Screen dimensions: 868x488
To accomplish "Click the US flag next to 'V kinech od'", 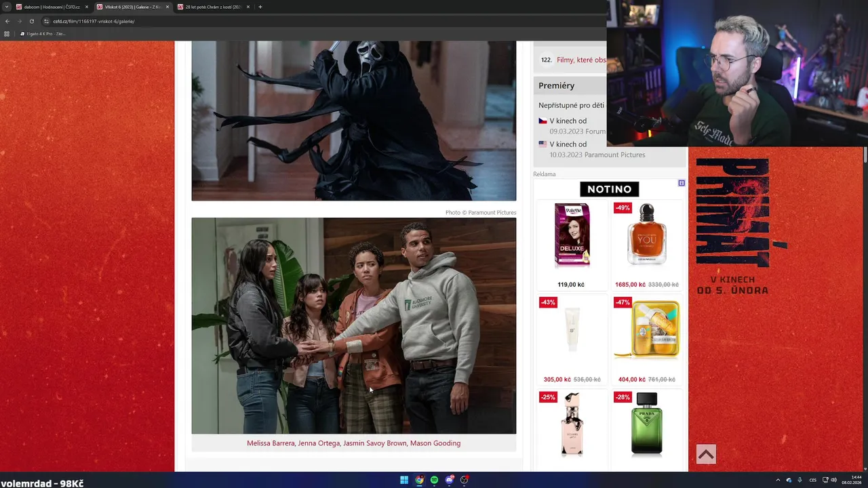I will 542,144.
